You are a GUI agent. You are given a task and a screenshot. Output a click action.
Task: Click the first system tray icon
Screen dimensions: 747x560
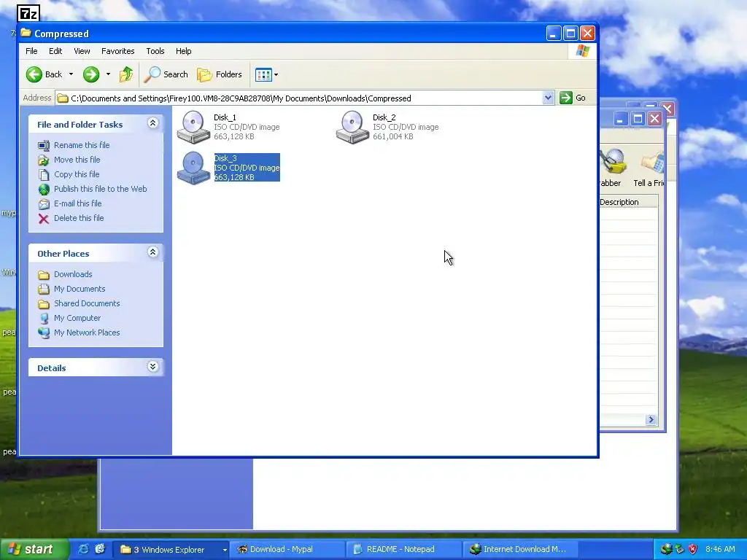tap(666, 549)
